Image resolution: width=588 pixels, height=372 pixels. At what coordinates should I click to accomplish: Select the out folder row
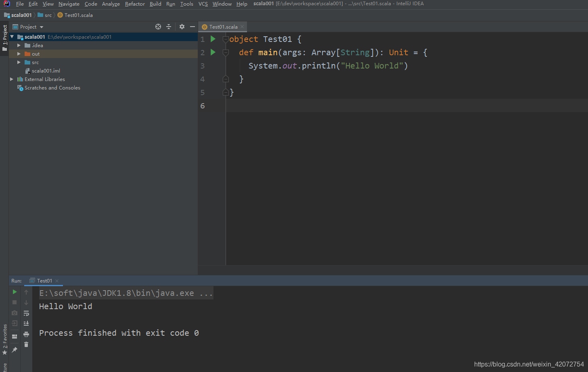click(103, 54)
